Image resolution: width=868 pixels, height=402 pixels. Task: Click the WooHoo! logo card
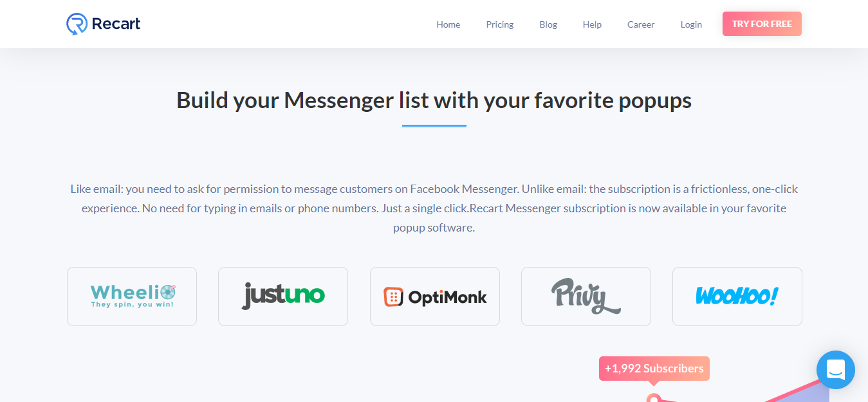(x=737, y=296)
